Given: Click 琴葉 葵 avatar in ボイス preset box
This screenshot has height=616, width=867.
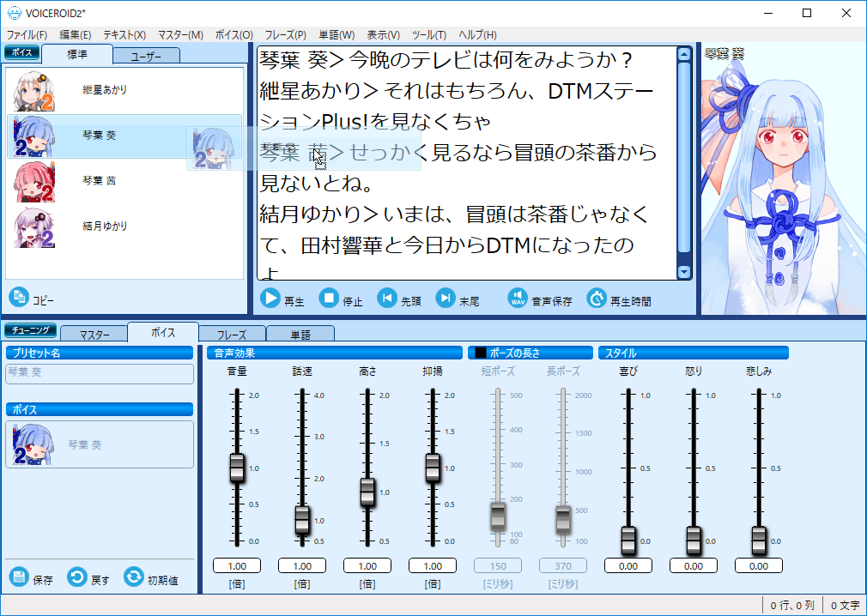Looking at the screenshot, I should point(33,444).
